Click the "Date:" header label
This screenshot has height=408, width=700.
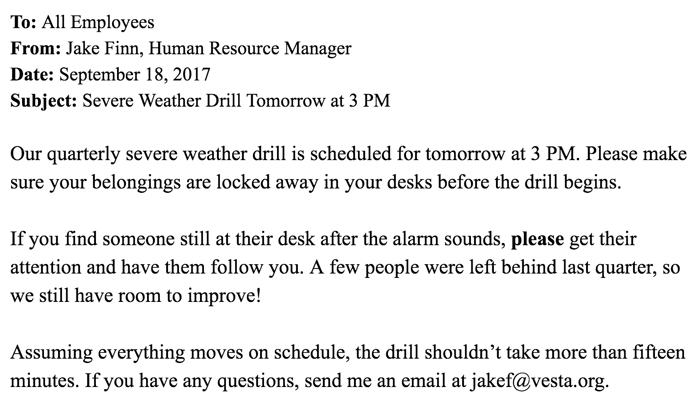pos(32,73)
